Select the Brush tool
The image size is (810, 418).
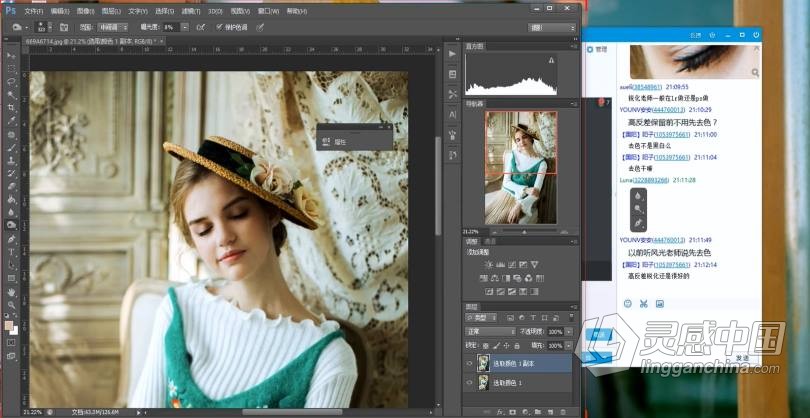click(11, 147)
